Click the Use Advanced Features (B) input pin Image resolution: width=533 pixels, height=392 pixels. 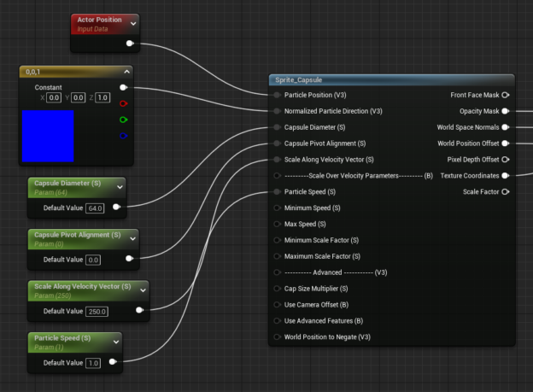click(277, 321)
